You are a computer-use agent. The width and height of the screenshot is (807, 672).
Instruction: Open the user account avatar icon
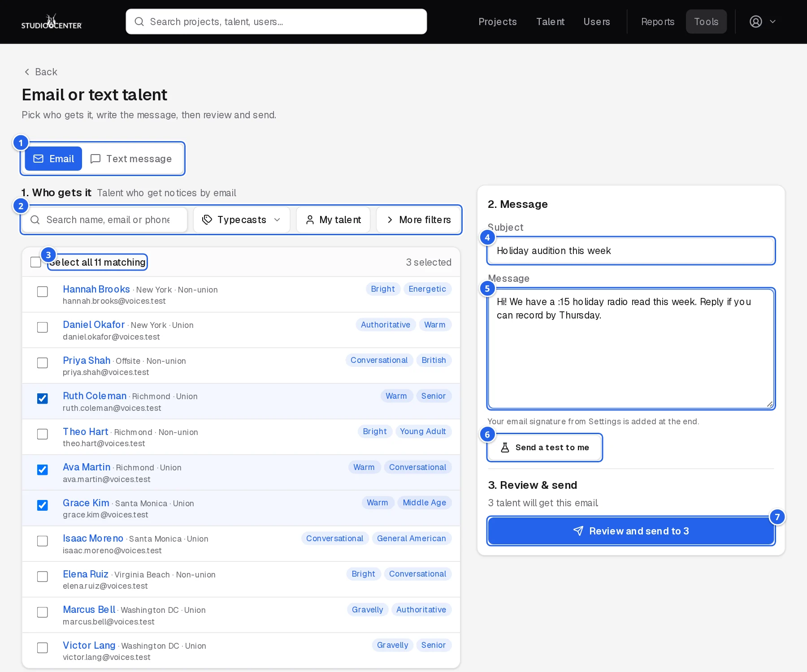pyautogui.click(x=756, y=22)
